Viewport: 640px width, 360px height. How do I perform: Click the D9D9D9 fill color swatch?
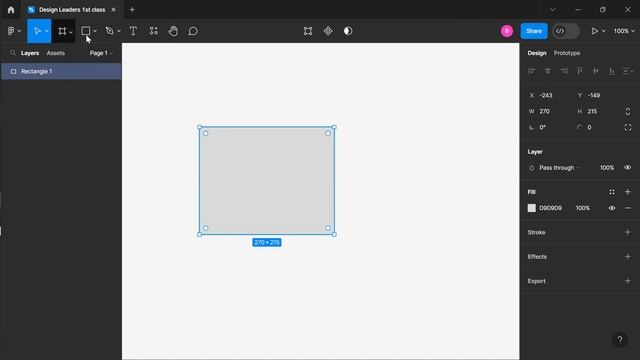pyautogui.click(x=531, y=208)
